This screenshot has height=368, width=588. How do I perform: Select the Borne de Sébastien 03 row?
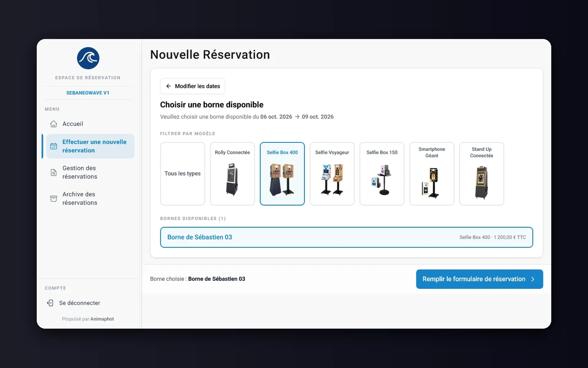(347, 237)
